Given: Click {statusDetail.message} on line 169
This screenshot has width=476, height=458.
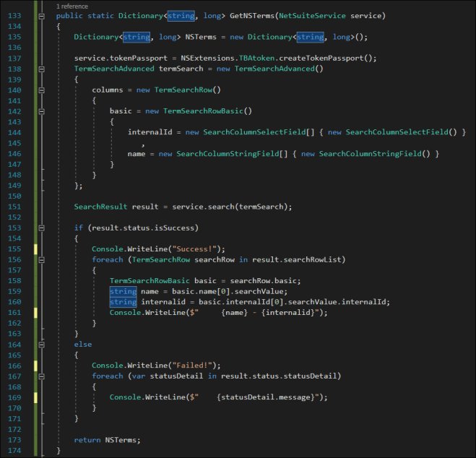Looking at the screenshot, I should click(x=265, y=397).
